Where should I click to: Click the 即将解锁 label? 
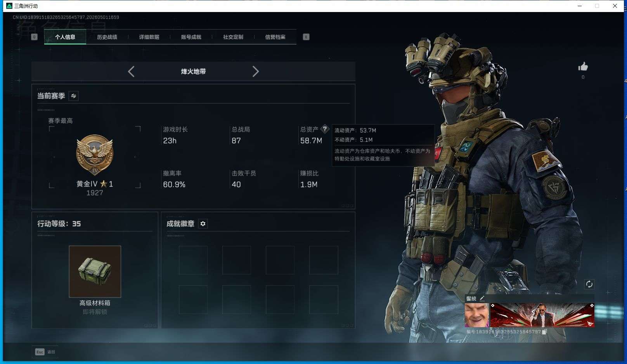95,312
